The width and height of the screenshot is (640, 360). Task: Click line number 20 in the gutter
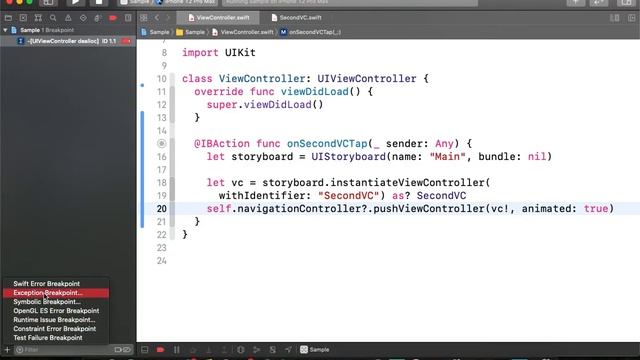point(162,209)
